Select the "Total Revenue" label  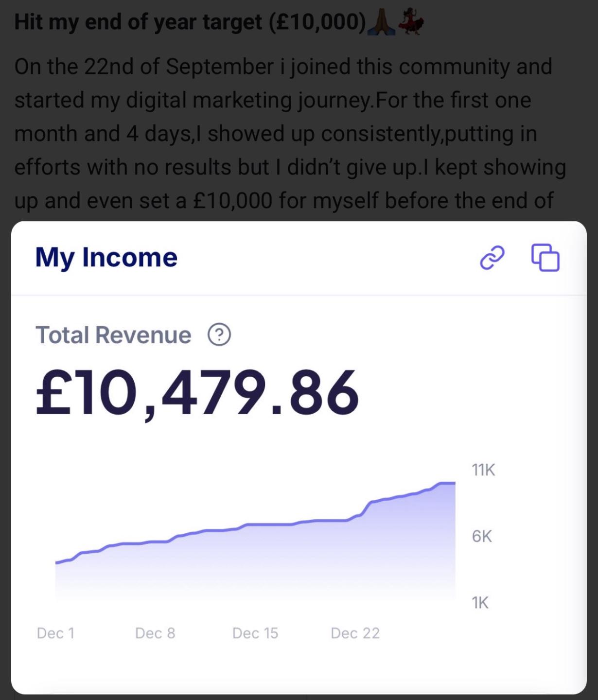click(x=113, y=335)
